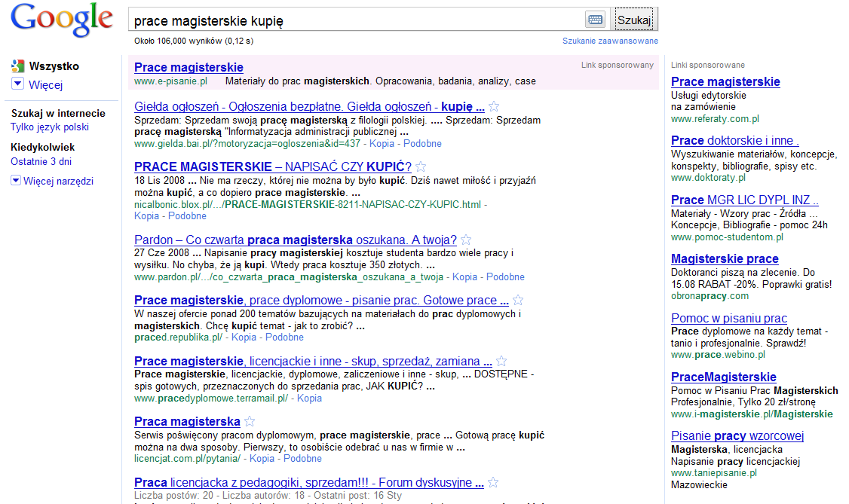Star the Praca licencjacka z pedagogiki result

pos(492,482)
